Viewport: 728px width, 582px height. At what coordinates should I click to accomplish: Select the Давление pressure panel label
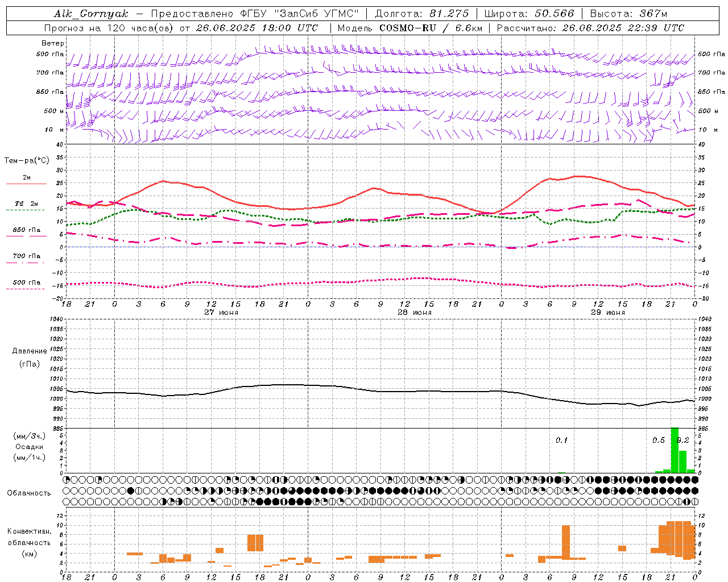30,351
